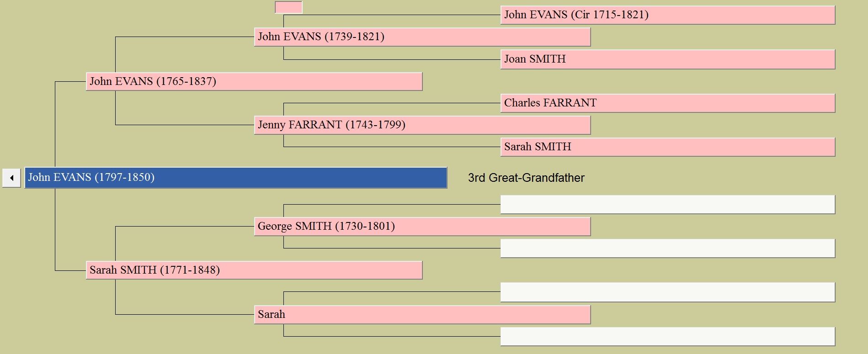
Task: Select Joan SMITH ancestor box
Action: pyautogui.click(x=668, y=59)
